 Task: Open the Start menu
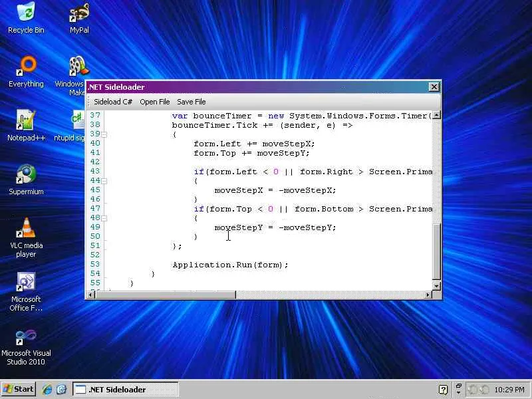[x=19, y=389]
